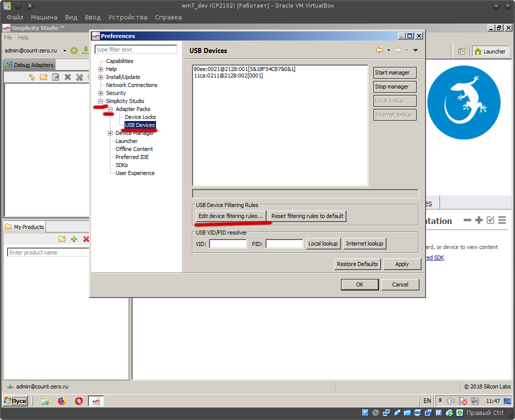Click the Restore Defaults button
515x420 pixels.
(x=357, y=264)
